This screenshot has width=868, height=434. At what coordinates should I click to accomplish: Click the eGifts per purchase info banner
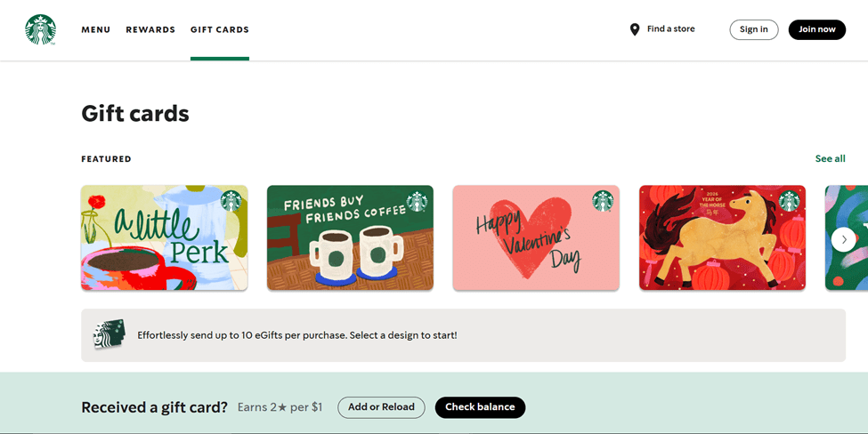point(463,335)
